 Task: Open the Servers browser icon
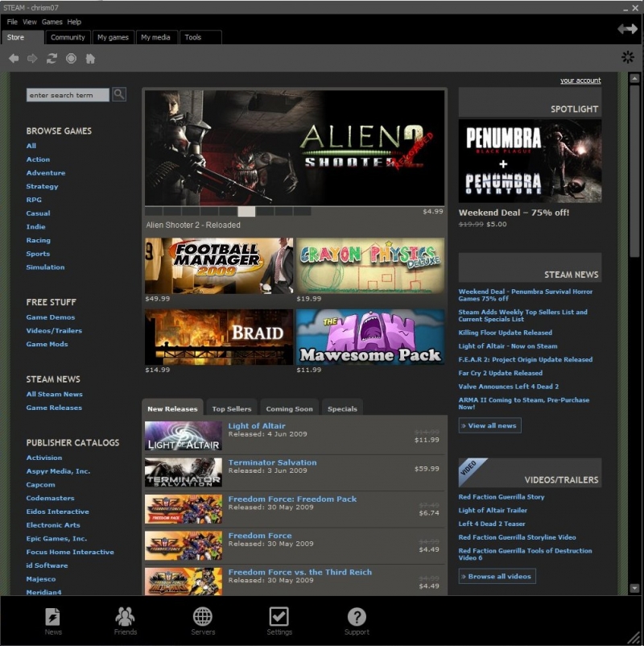pyautogui.click(x=203, y=621)
